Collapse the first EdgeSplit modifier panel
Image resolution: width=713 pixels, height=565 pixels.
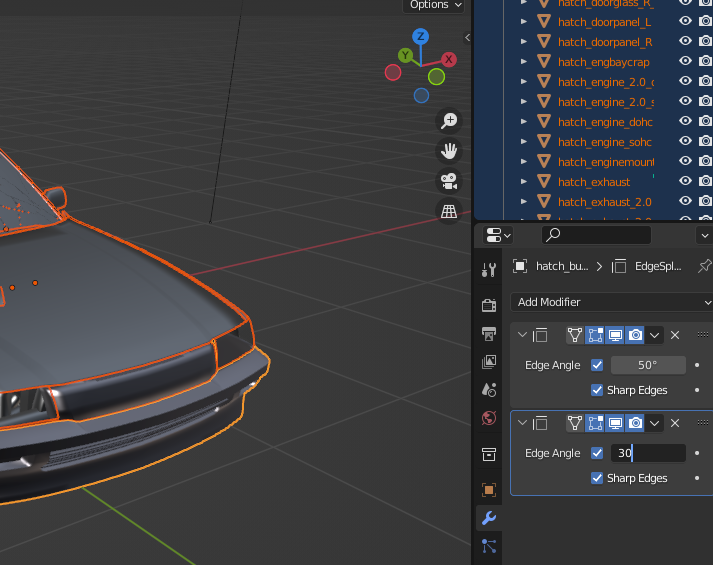522,335
